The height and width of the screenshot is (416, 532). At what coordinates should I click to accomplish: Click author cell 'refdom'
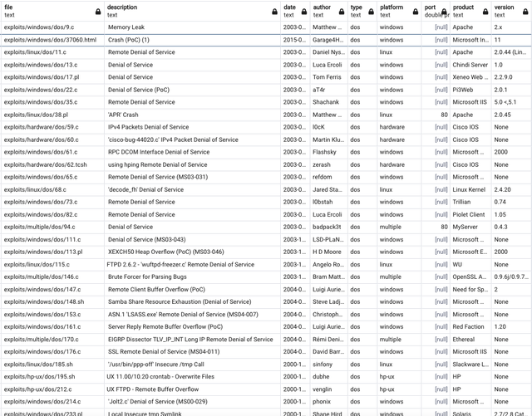point(329,177)
